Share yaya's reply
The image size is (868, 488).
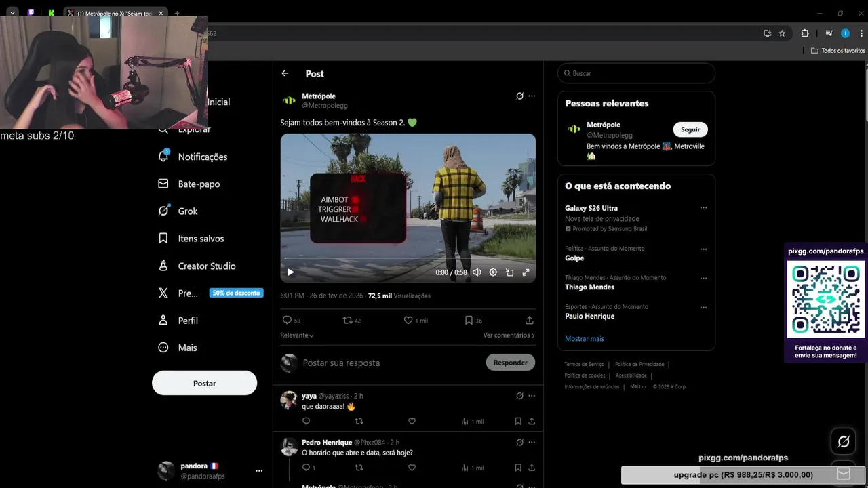[x=532, y=422]
